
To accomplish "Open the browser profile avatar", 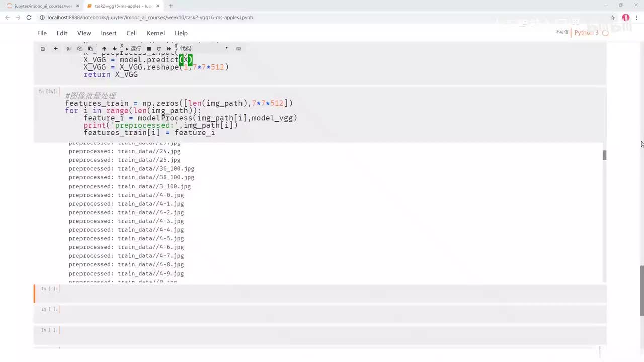I will [626, 17].
